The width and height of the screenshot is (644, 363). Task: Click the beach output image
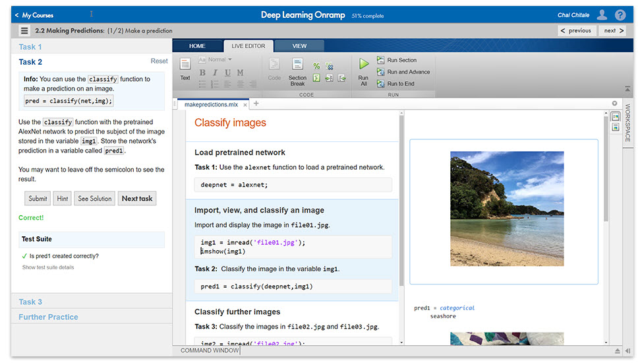click(x=507, y=209)
